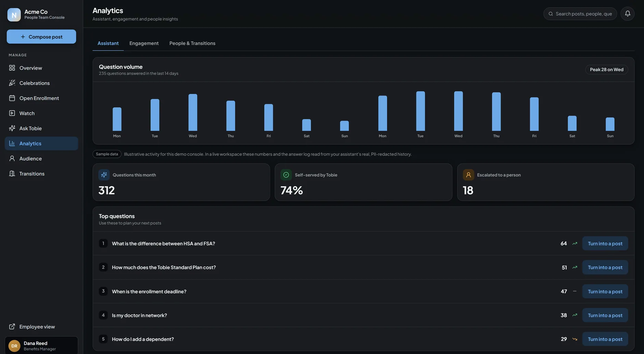Click the first Wed bar in the chart

point(193,112)
